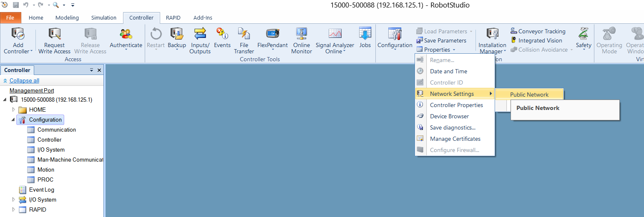Open Network Settings submenu
This screenshot has width=644, height=217.
[x=455, y=94]
